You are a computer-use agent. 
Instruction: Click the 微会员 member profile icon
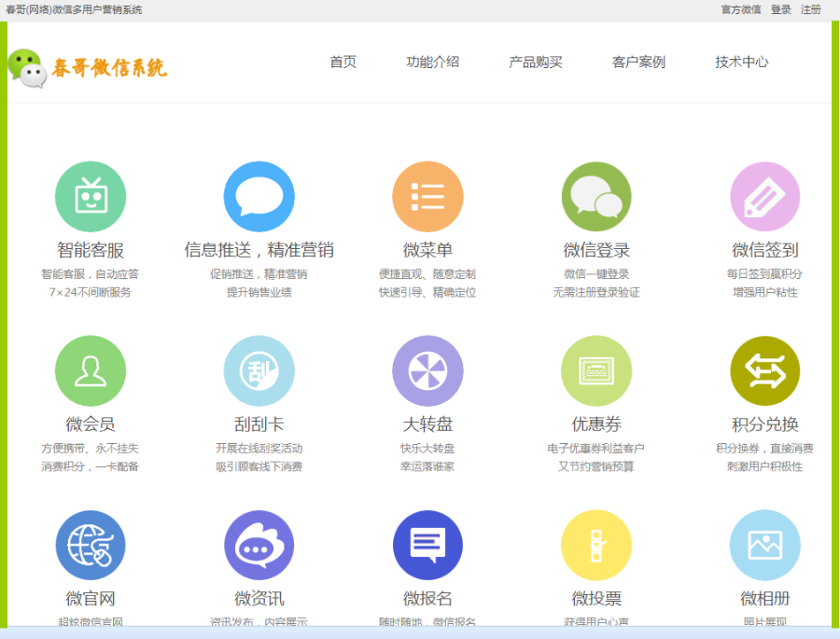[91, 370]
